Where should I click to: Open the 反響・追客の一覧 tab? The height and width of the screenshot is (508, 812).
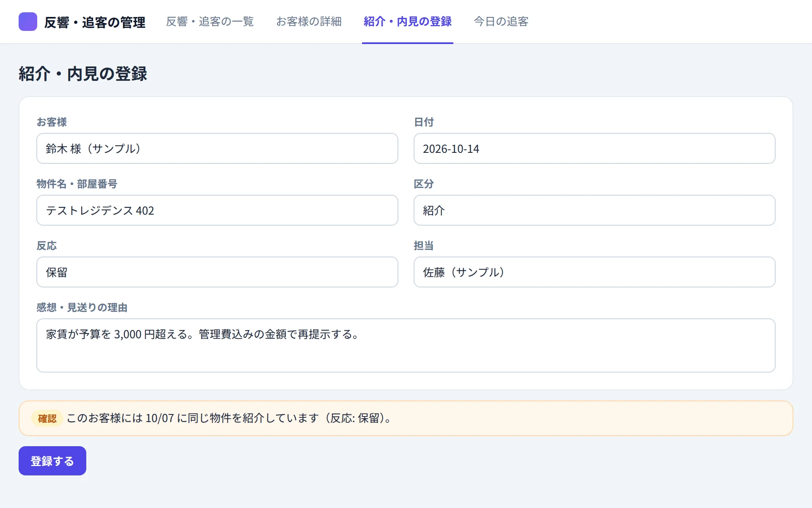(210, 22)
